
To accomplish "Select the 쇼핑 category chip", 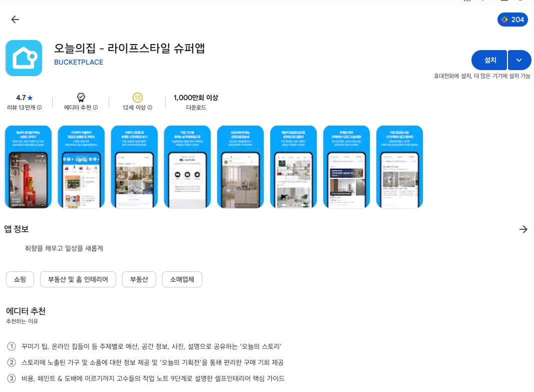I will (20, 279).
